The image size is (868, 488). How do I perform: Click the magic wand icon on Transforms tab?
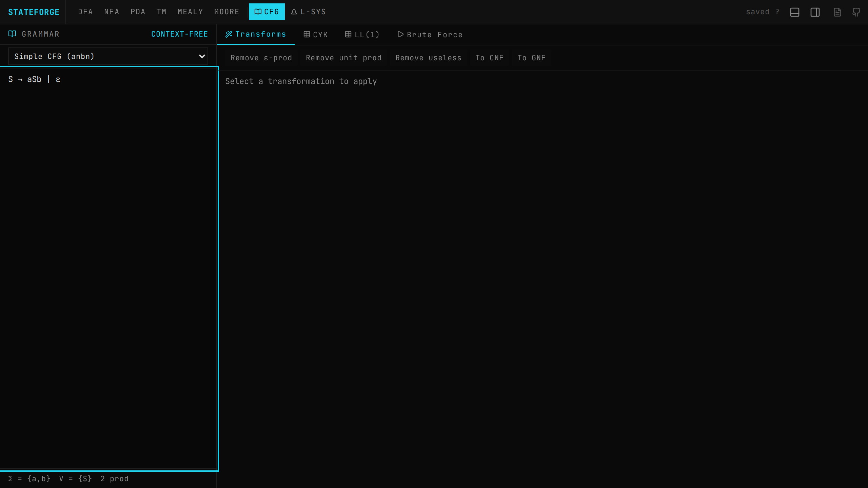point(229,34)
